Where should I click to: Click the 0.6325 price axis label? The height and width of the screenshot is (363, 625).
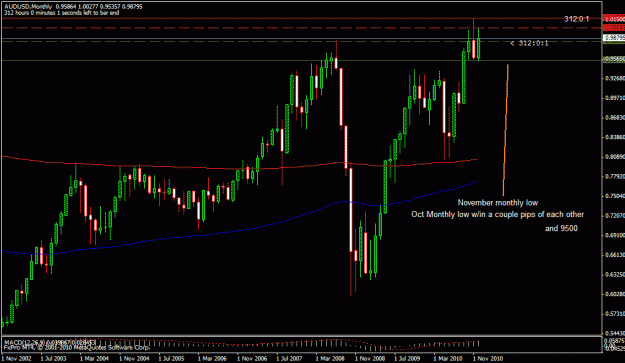coord(614,275)
